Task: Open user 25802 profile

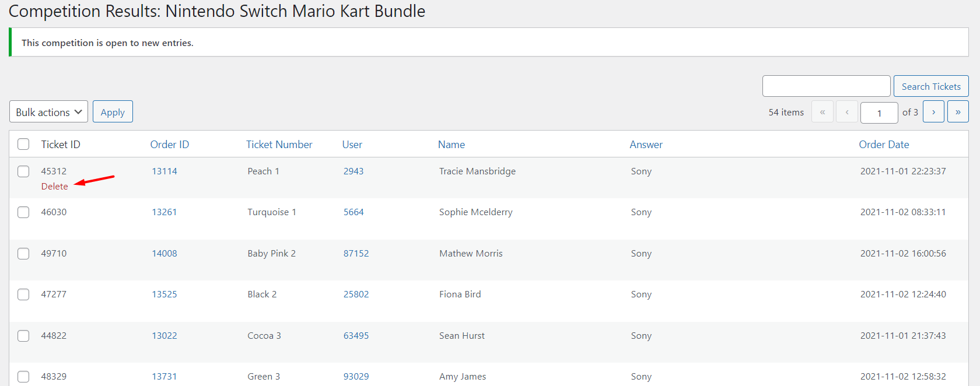Action: (356, 294)
